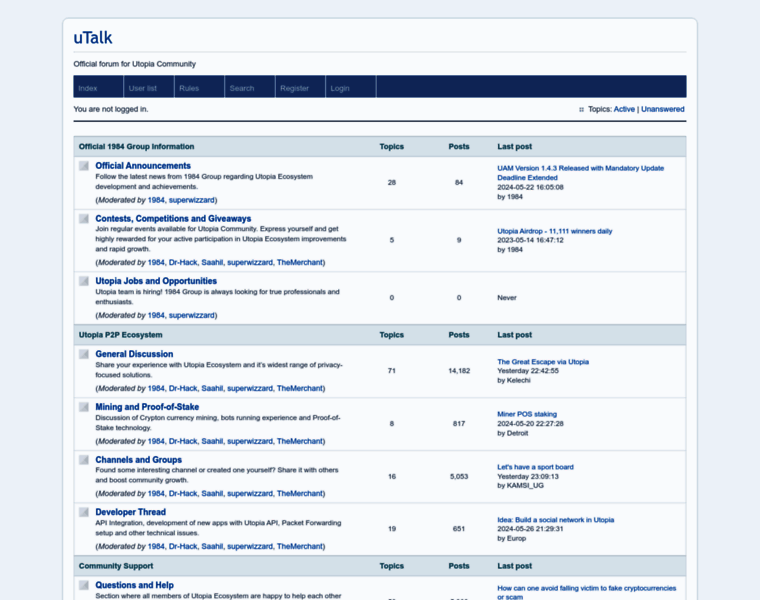The height and width of the screenshot is (600, 760).
Task: Click moderator 1984 under Developer Thread
Action: pos(156,546)
